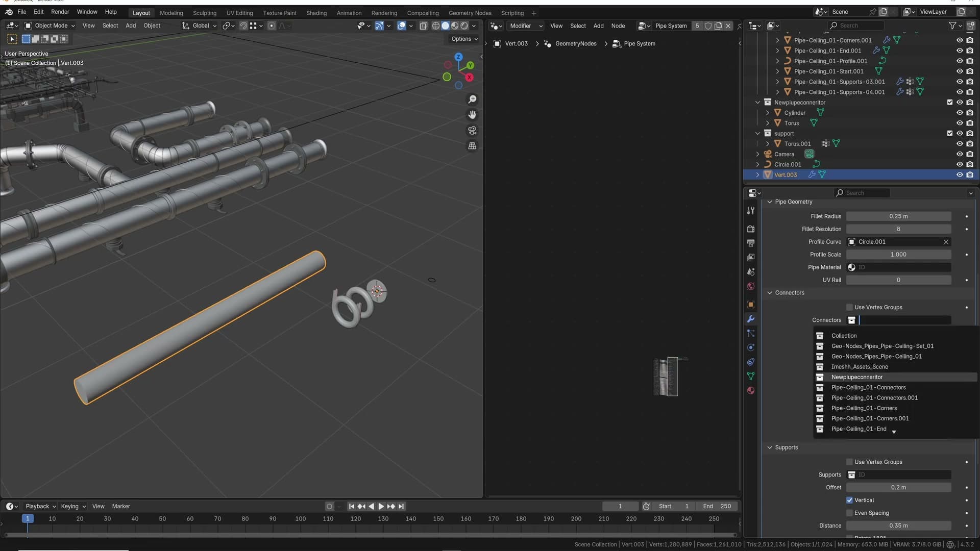The width and height of the screenshot is (980, 551).
Task: Enable the Even Spacing checkbox
Action: tap(849, 513)
